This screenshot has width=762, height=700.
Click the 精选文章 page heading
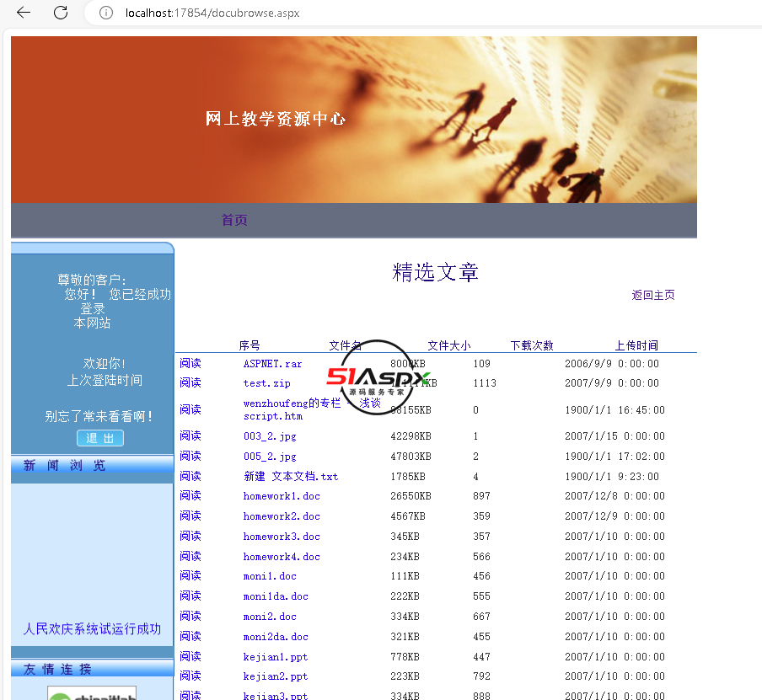pyautogui.click(x=436, y=272)
